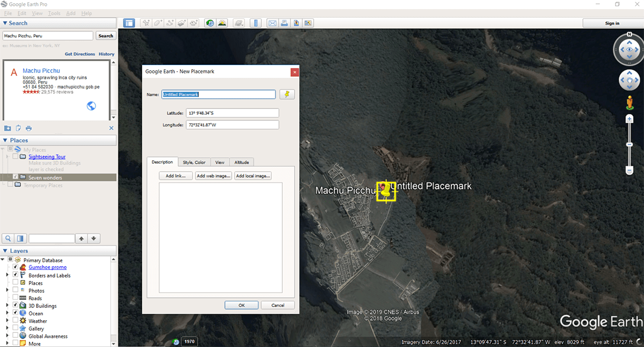The width and height of the screenshot is (644, 347).
Task: Disable the 3D Buildings layer
Action: click(x=15, y=306)
